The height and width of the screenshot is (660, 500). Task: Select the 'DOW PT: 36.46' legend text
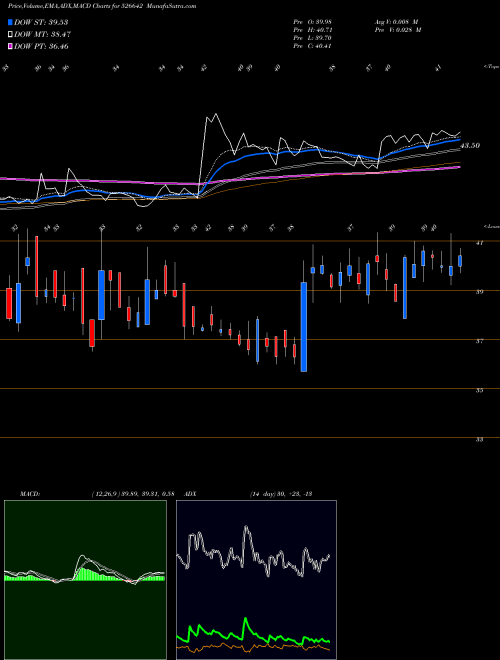(41, 47)
